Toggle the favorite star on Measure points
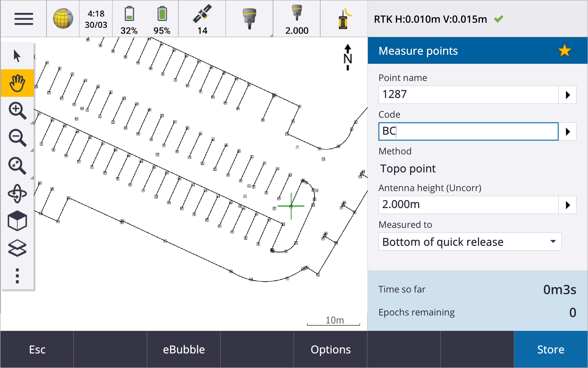Screen dimensions: 588x368 tap(564, 51)
